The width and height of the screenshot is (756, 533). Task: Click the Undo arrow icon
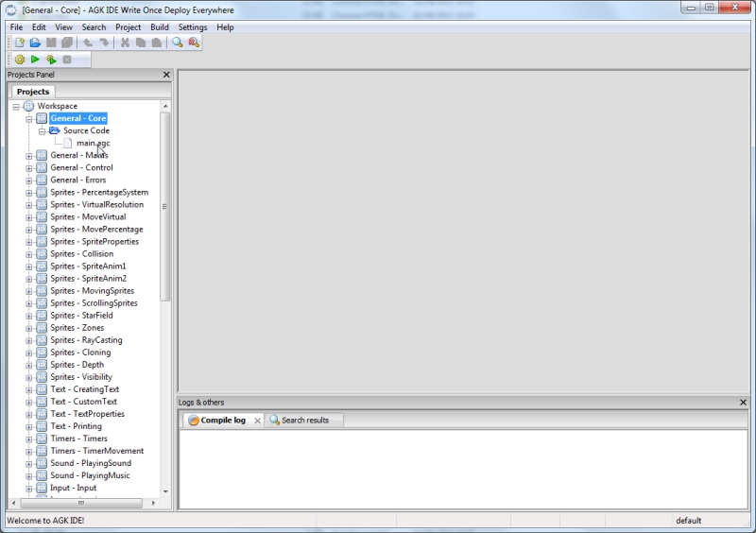(x=88, y=43)
